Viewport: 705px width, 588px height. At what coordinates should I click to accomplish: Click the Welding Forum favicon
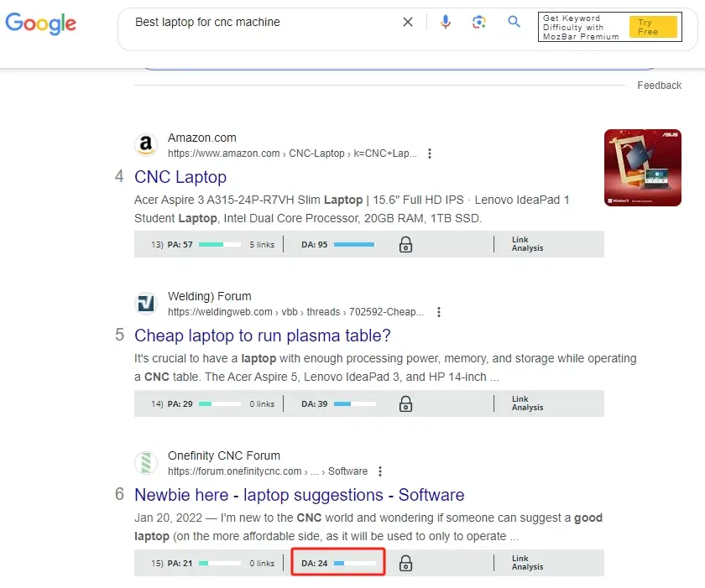[146, 304]
